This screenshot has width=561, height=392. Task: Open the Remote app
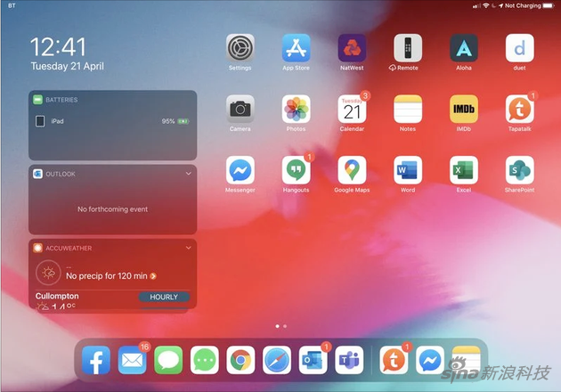(408, 48)
